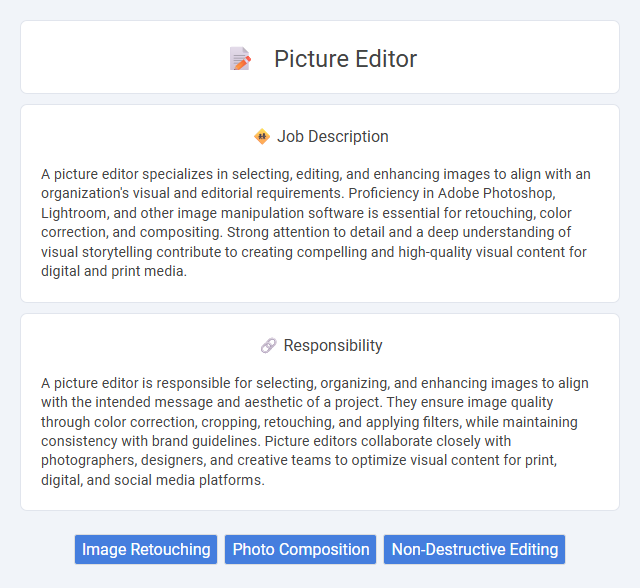Screen dimensions: 640x588
Task: Click the paragraph starting "A picture editor is responsible"
Action: pyautogui.click(x=315, y=431)
